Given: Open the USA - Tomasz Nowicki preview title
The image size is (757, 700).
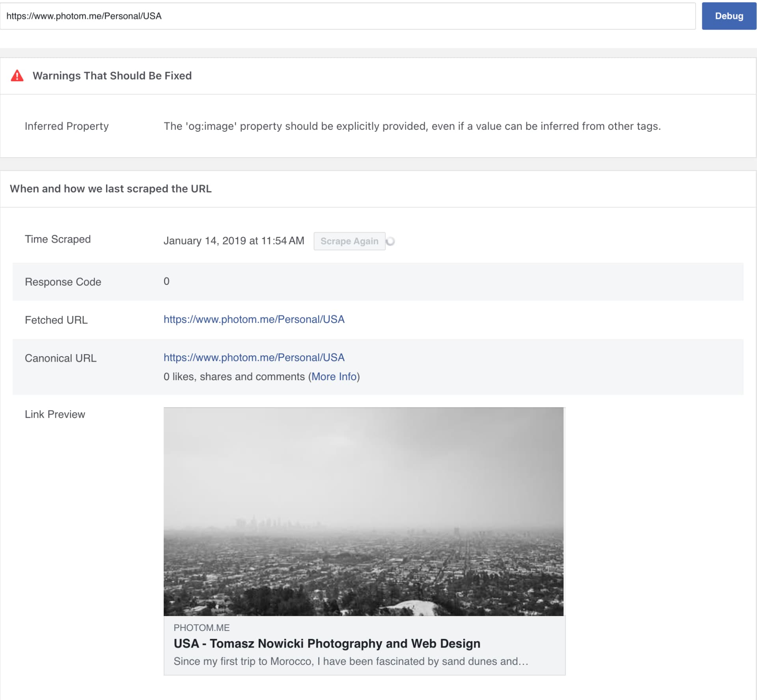Looking at the screenshot, I should click(327, 643).
